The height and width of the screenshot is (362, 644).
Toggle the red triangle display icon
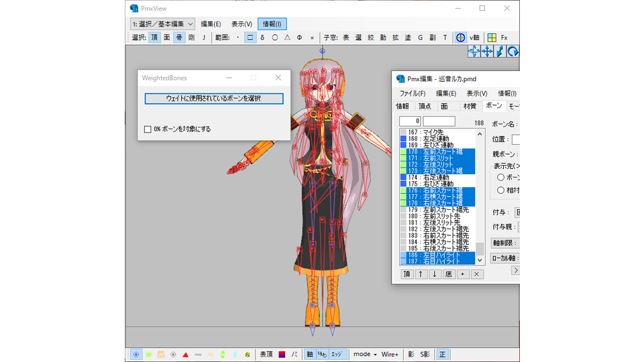(x=185, y=355)
